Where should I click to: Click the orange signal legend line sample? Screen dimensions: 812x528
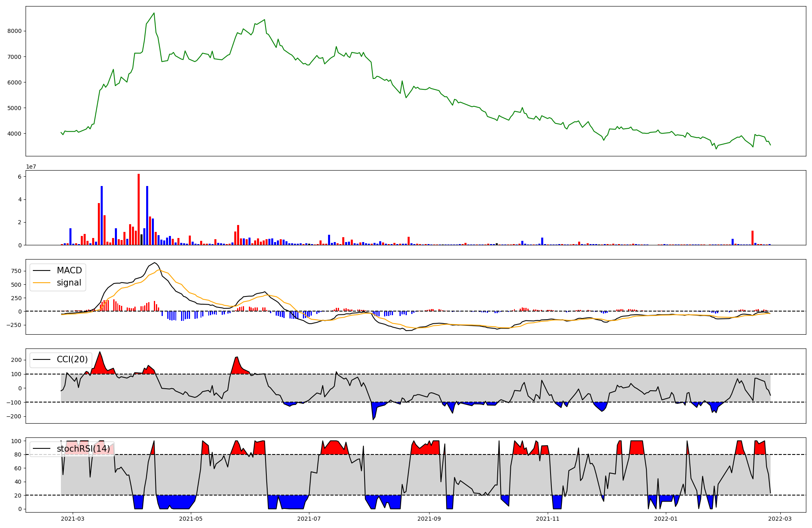tap(41, 283)
